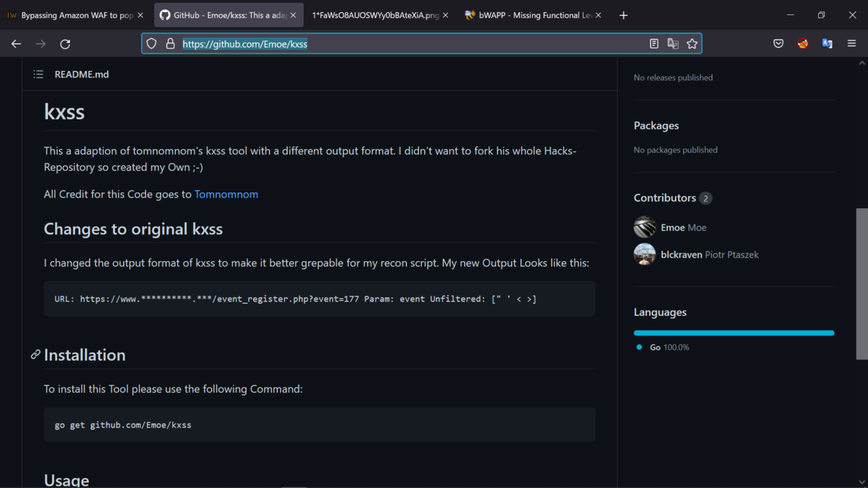Viewport: 868px width, 488px height.
Task: Click the go get github.com/Emoe/kxss code block
Action: point(320,424)
